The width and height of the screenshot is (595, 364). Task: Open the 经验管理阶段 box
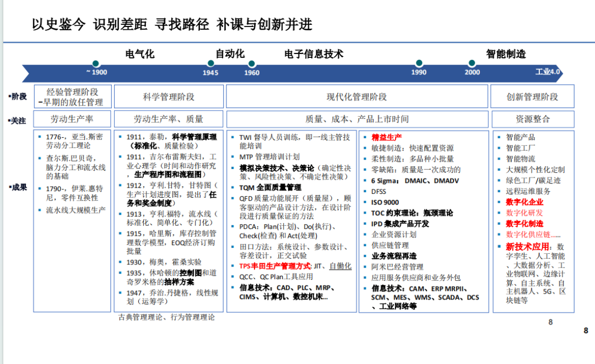point(72,96)
